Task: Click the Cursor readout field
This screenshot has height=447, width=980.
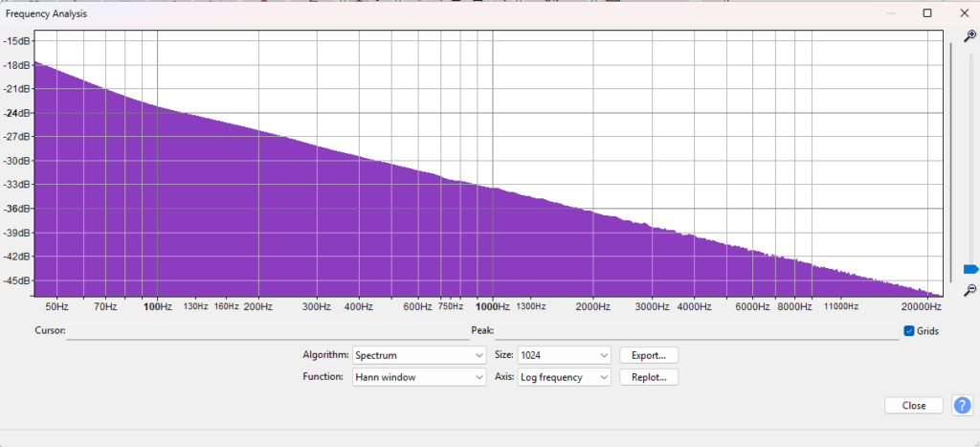Action: click(268, 331)
